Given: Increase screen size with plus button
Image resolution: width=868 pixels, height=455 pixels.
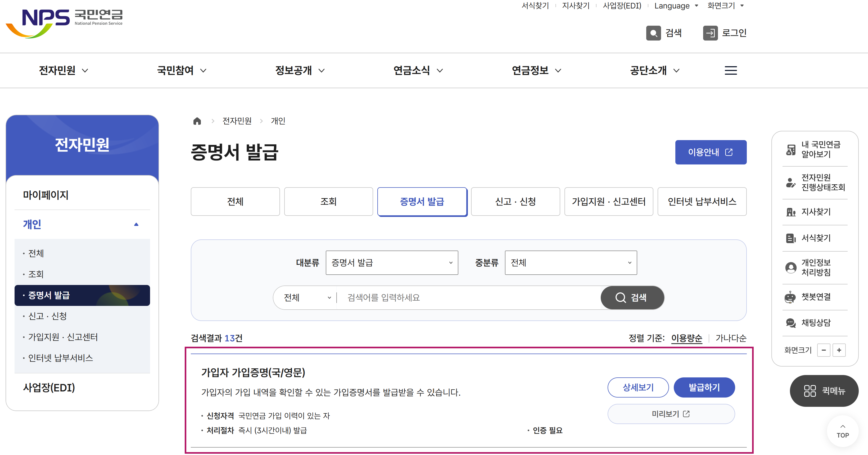Looking at the screenshot, I should pos(839,350).
